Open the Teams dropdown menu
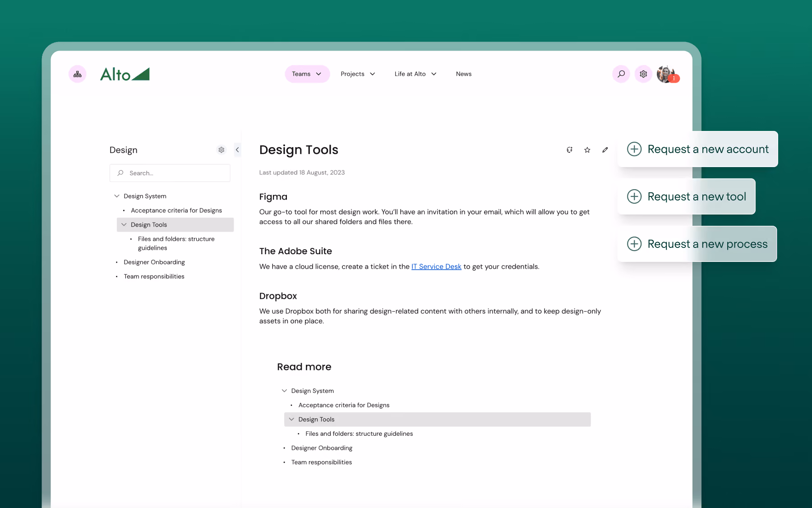Image resolution: width=812 pixels, height=508 pixels. (307, 74)
